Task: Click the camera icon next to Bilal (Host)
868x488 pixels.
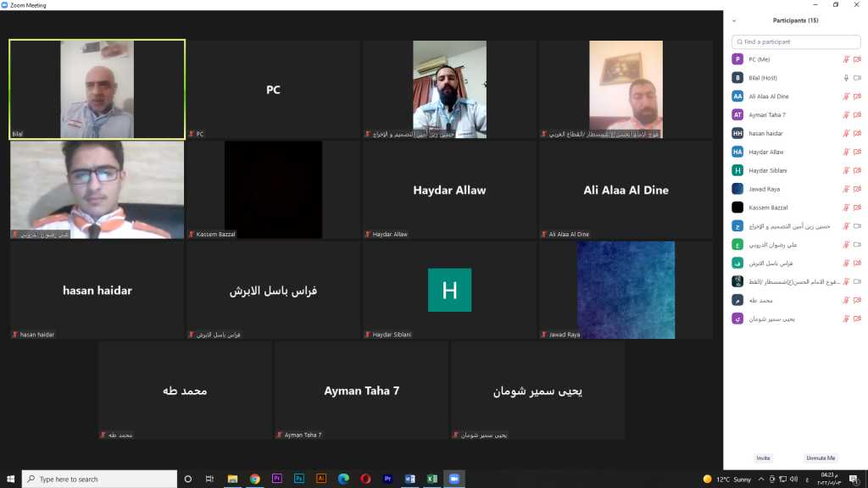Action: tap(857, 78)
